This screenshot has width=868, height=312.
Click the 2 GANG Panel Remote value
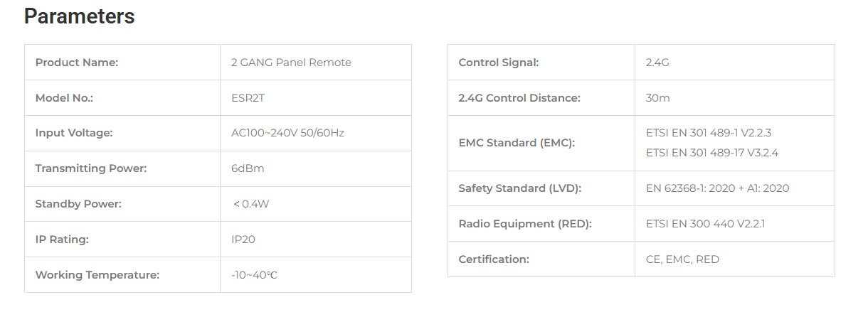tap(291, 63)
